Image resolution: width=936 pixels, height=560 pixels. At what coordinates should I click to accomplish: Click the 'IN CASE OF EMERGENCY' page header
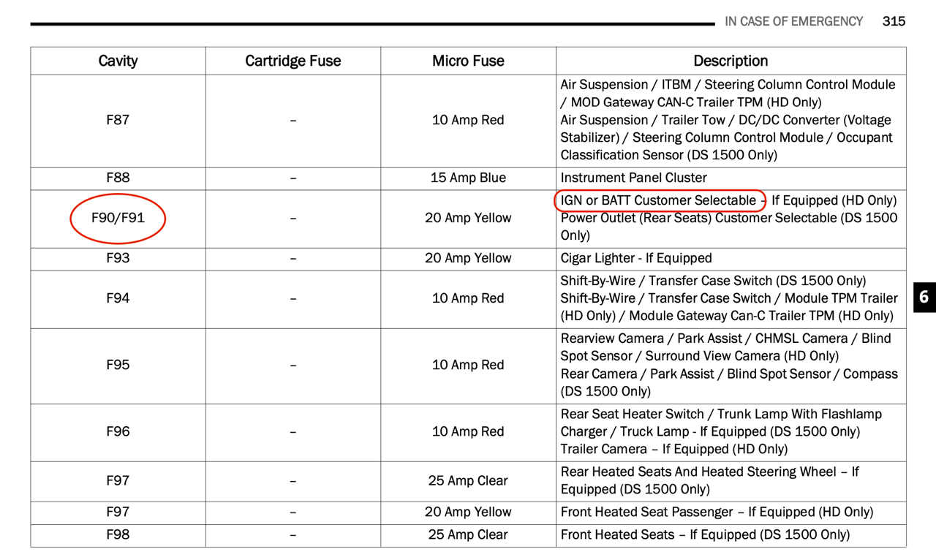coord(793,21)
